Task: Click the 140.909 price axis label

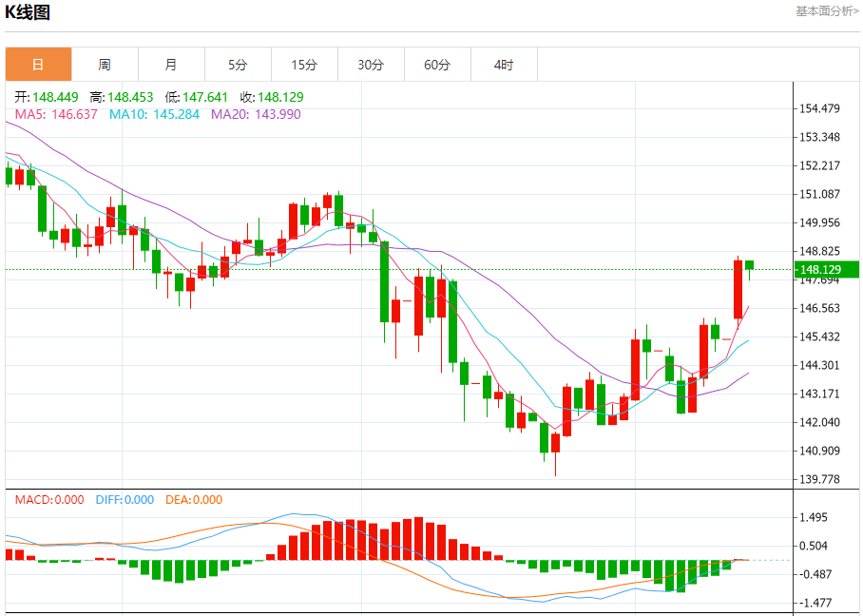Action: (x=820, y=451)
